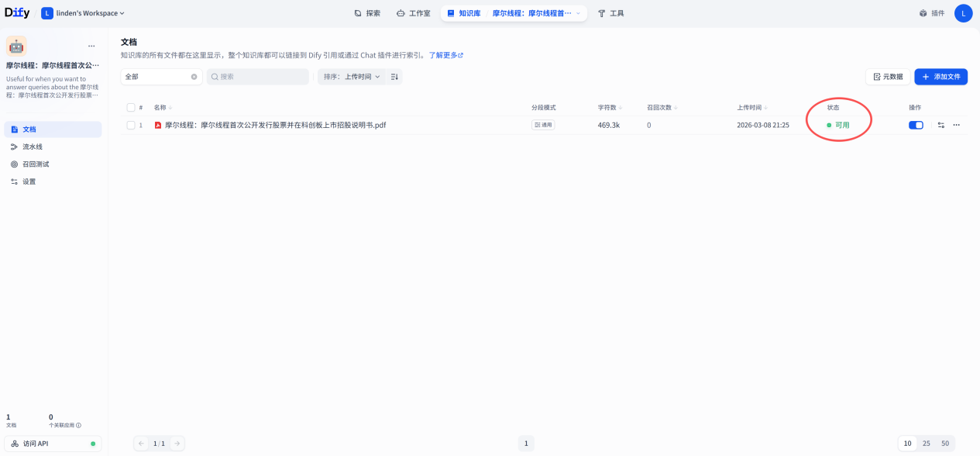Toggle the document enable switch
The height and width of the screenshot is (456, 980).
916,125
